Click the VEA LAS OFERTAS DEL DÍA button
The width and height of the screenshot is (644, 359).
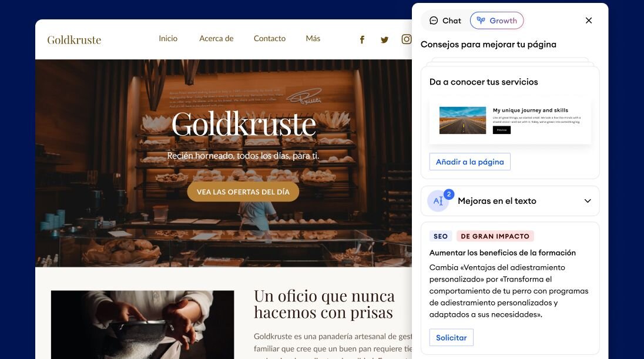pyautogui.click(x=243, y=192)
